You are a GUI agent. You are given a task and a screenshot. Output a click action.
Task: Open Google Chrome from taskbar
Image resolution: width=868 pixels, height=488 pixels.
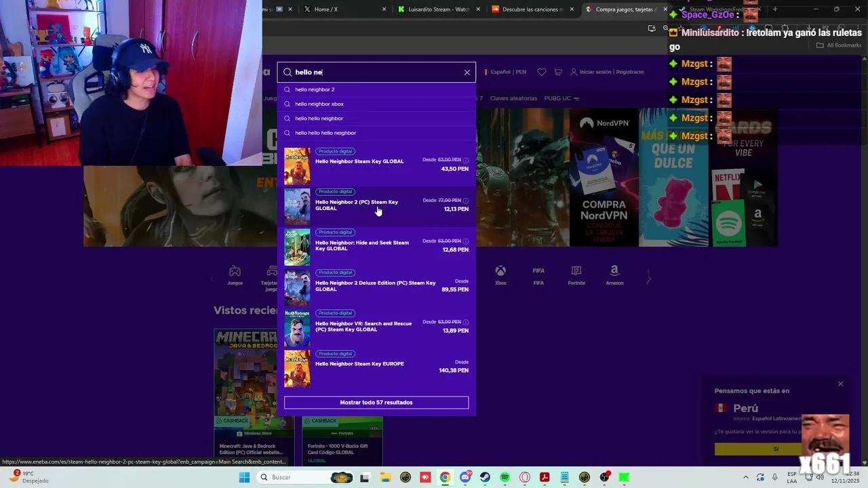[x=445, y=477]
